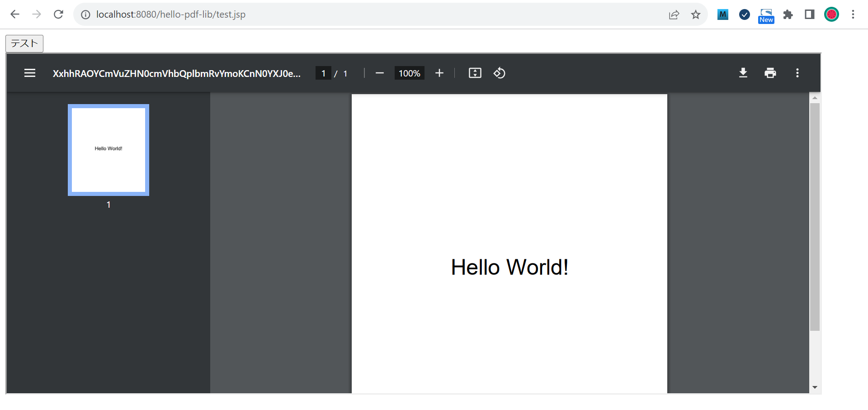This screenshot has width=868, height=410.
Task: Reload the current page
Action: [x=58, y=14]
